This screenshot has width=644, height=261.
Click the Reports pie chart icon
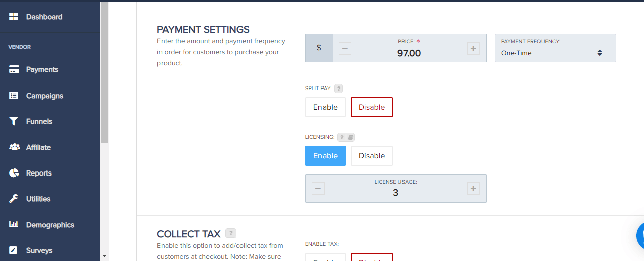coord(14,173)
